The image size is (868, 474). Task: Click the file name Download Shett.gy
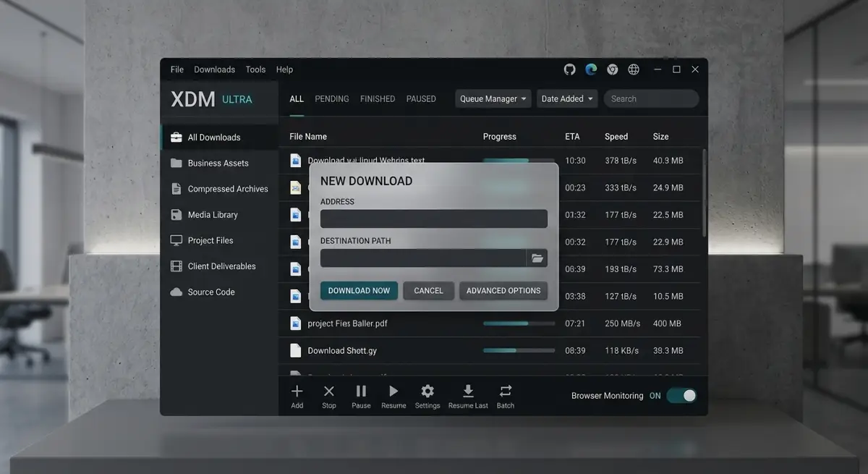pos(342,350)
